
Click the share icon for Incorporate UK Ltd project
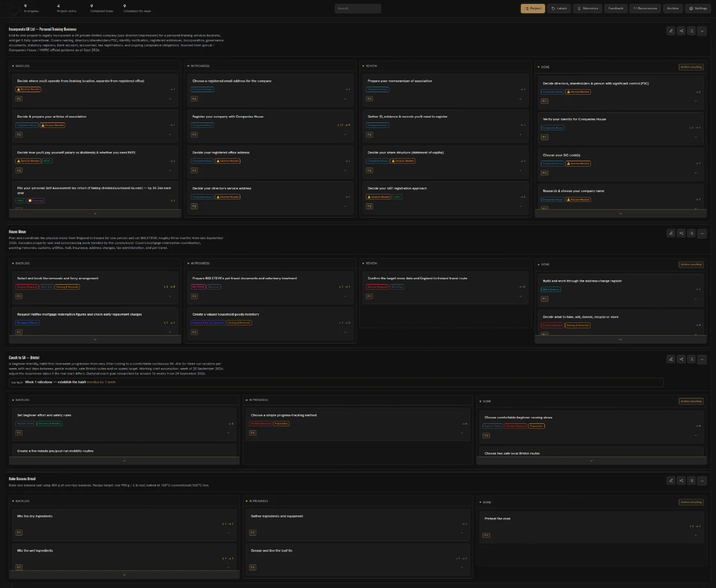[681, 31]
